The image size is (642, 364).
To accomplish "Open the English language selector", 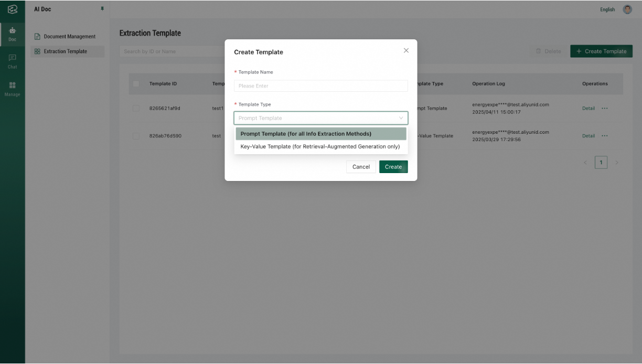I will click(607, 9).
